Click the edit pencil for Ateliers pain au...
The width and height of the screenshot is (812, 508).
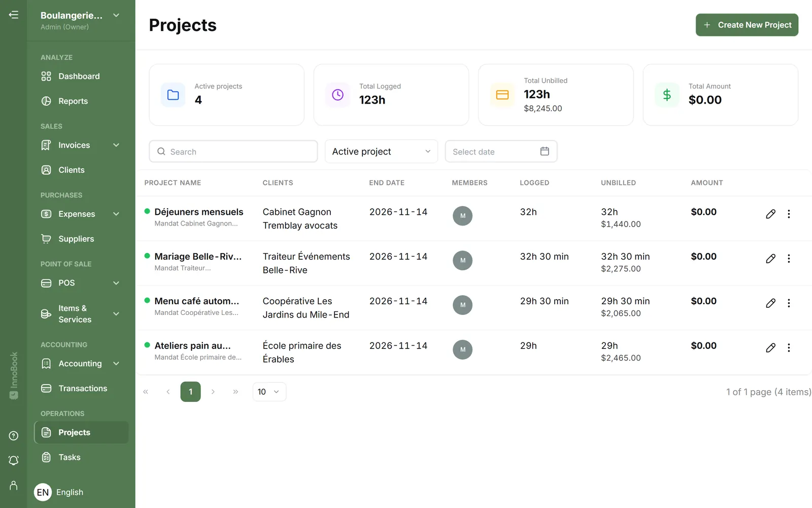pos(770,348)
